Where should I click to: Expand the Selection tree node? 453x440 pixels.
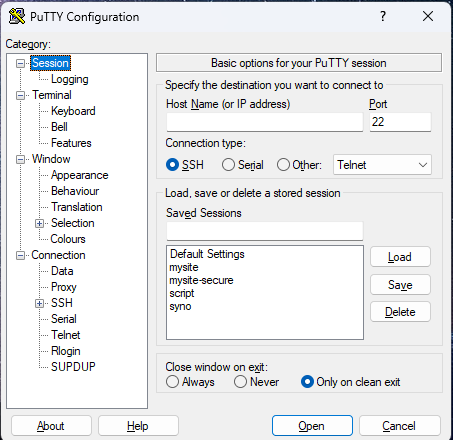tap(39, 223)
